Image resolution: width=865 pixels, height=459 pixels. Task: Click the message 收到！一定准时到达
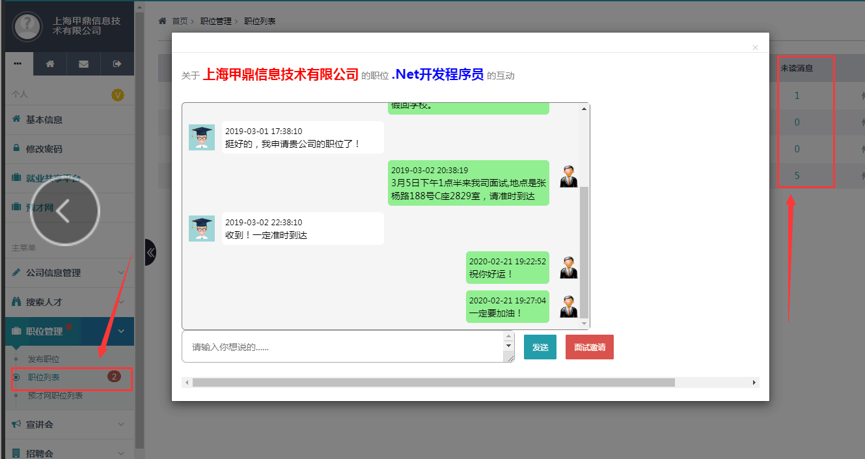coord(303,228)
